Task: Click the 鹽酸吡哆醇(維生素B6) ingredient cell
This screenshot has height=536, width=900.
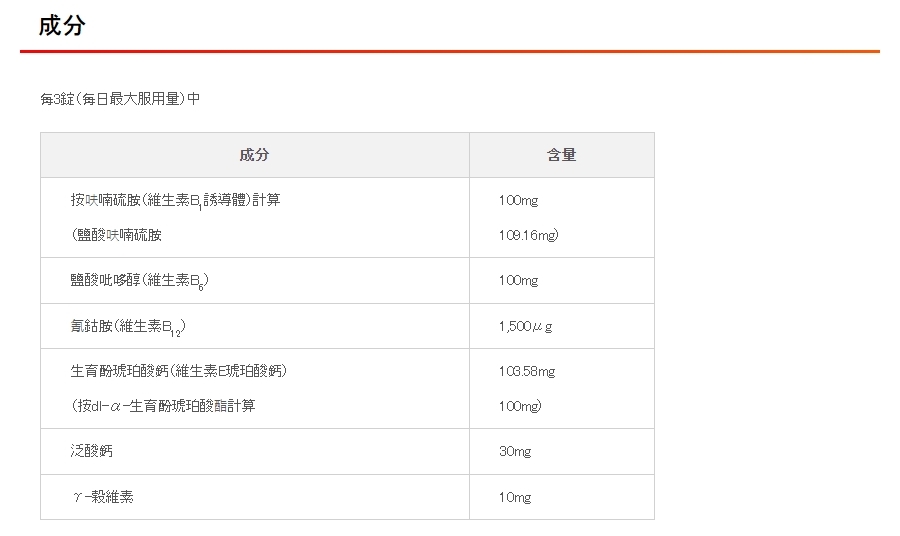Action: click(x=139, y=281)
